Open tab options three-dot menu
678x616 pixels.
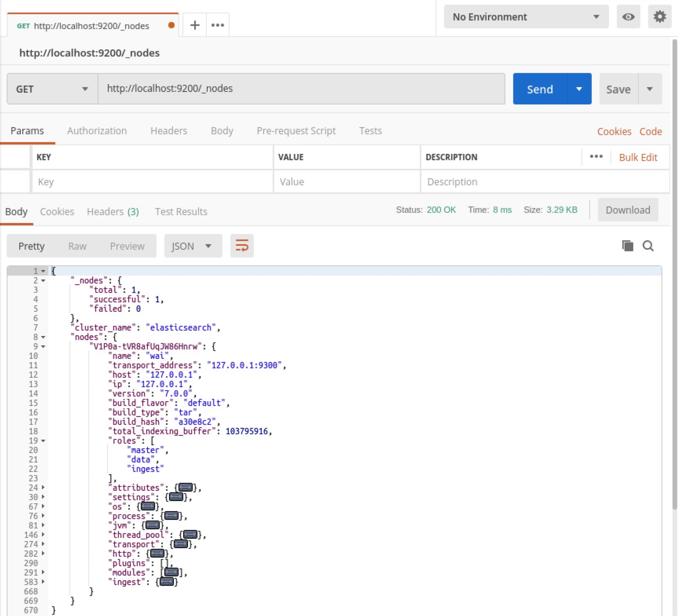tap(218, 25)
